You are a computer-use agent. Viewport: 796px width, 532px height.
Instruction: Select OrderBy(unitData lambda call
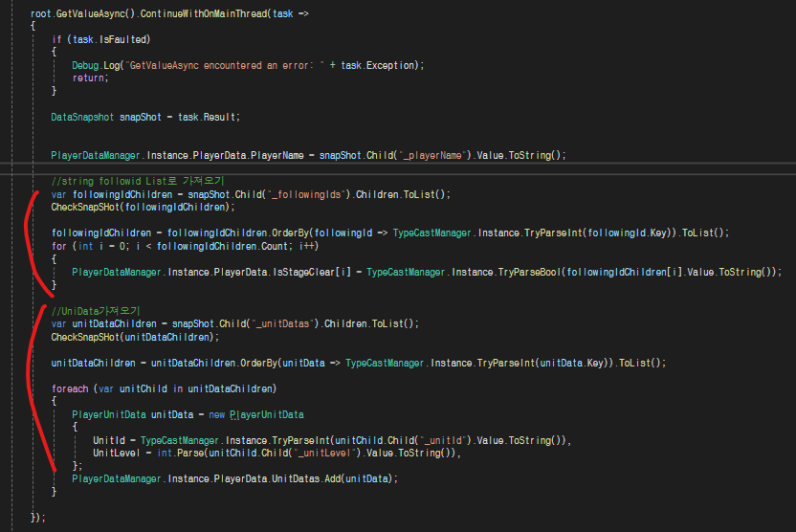[x=282, y=363]
